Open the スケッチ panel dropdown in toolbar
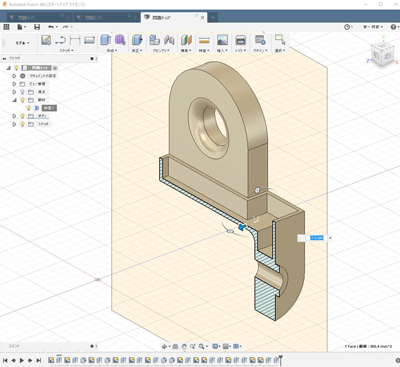Image resolution: width=400 pixels, height=367 pixels. pos(67,50)
